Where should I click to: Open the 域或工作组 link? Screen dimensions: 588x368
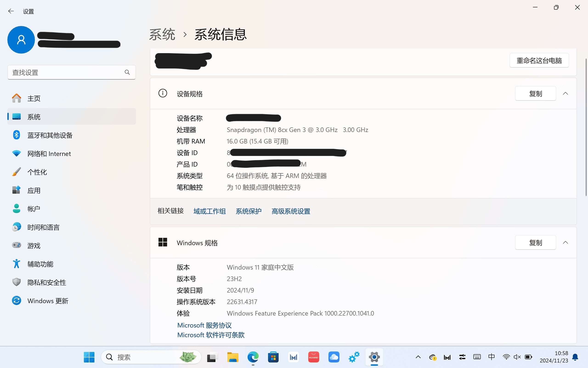click(x=209, y=211)
